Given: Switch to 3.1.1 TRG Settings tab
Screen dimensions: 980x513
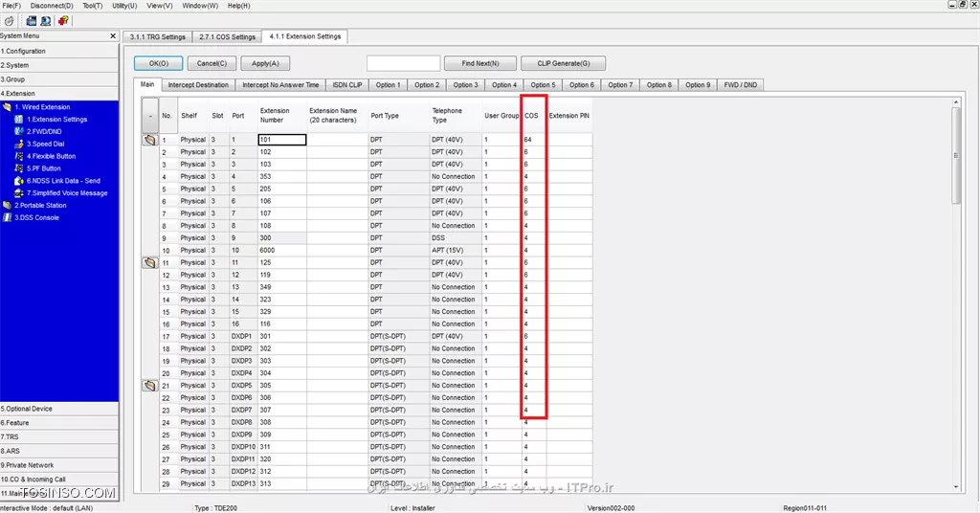Looking at the screenshot, I should click(x=158, y=37).
